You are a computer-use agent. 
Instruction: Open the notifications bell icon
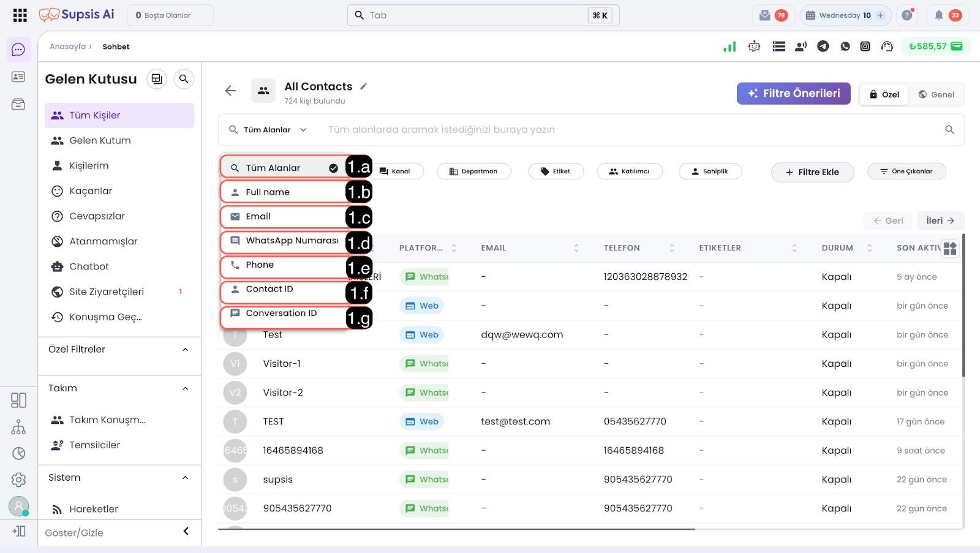(938, 15)
